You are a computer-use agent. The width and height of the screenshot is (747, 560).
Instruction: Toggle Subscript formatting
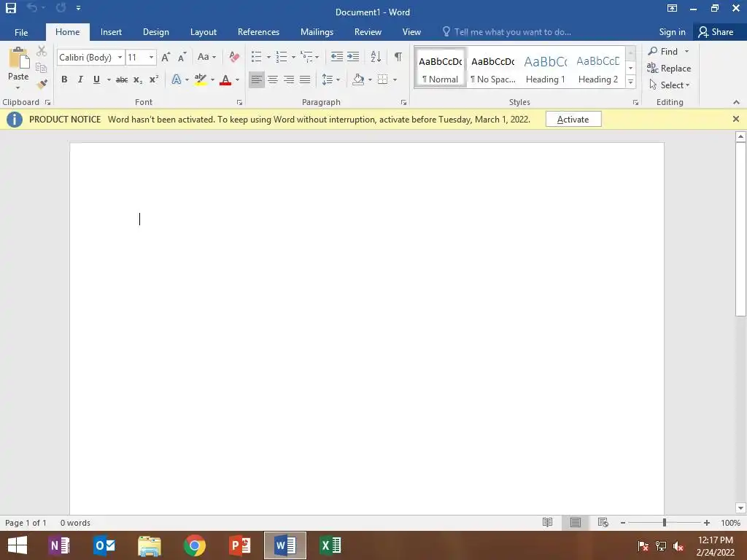click(138, 79)
